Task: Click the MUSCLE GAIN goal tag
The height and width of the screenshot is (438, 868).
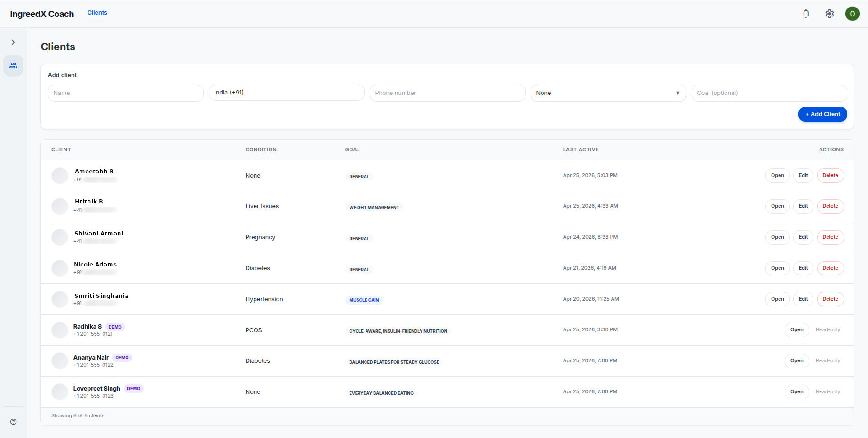Action: click(x=364, y=300)
